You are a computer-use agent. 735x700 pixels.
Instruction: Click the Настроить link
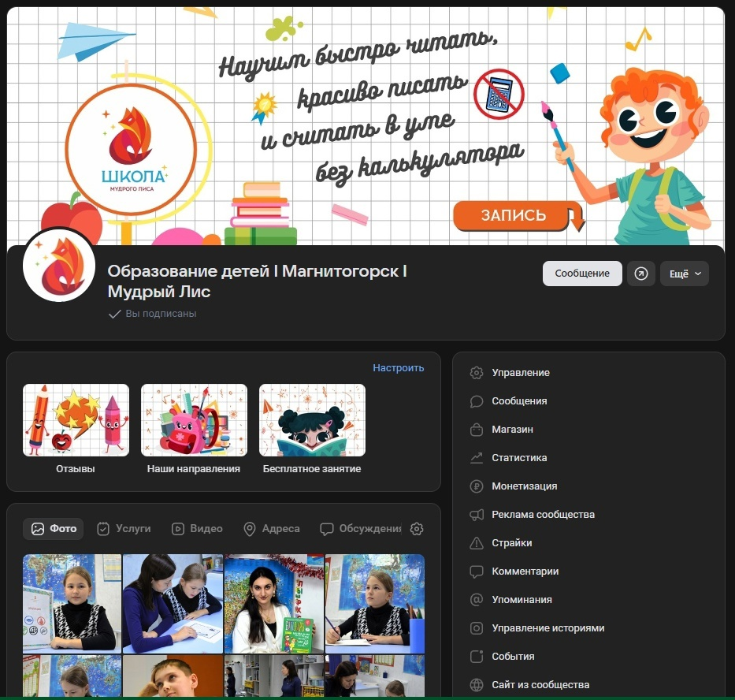[399, 368]
